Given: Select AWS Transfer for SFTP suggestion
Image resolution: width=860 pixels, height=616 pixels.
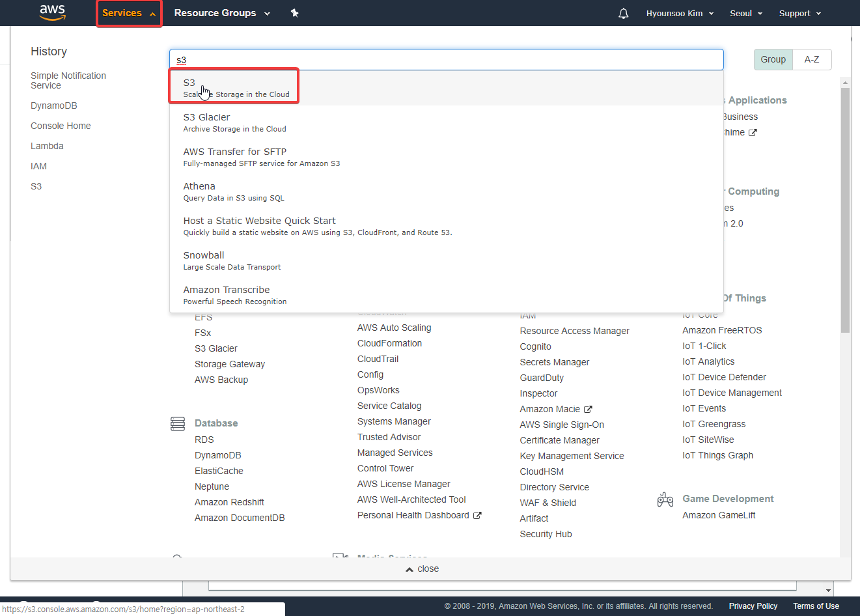Looking at the screenshot, I should pos(447,157).
